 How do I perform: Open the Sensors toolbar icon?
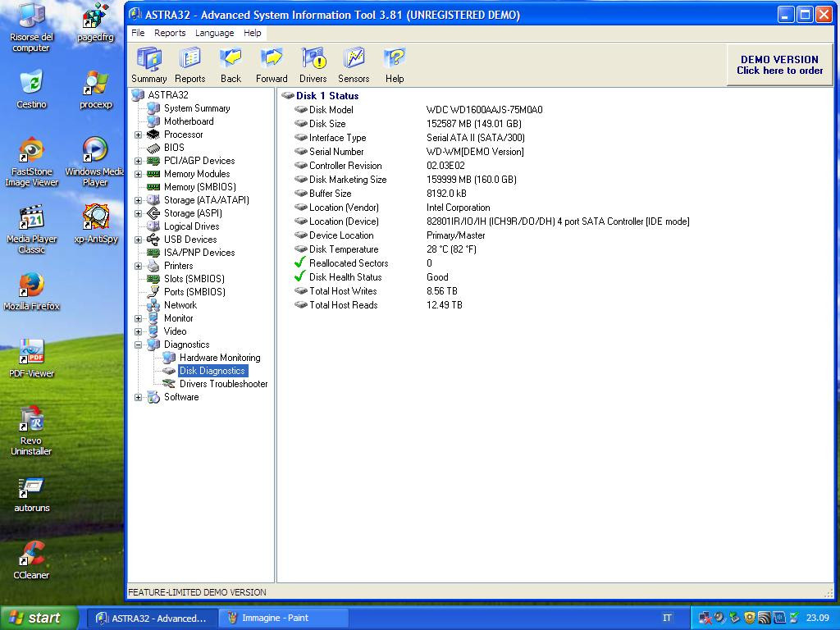(x=354, y=65)
